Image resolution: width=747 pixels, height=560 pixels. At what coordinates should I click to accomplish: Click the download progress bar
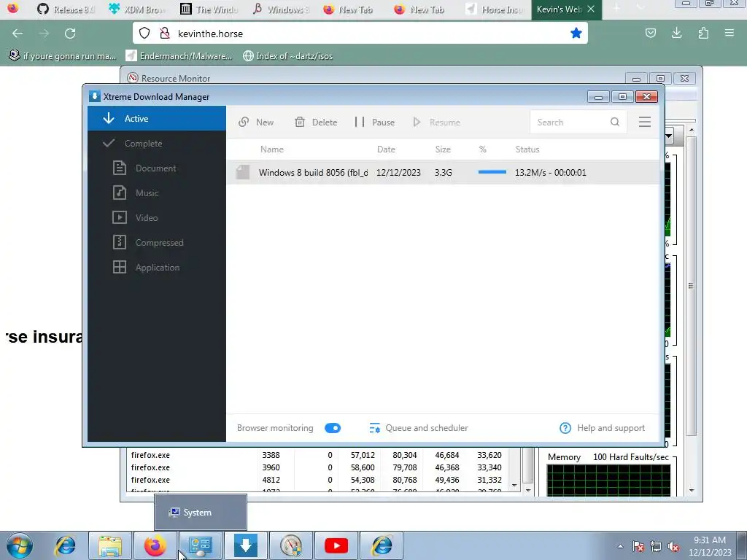click(492, 172)
